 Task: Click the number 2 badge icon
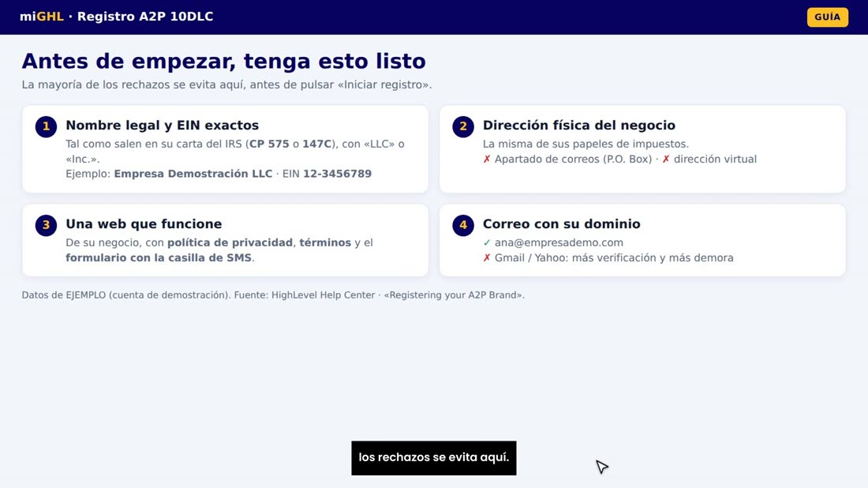point(462,126)
